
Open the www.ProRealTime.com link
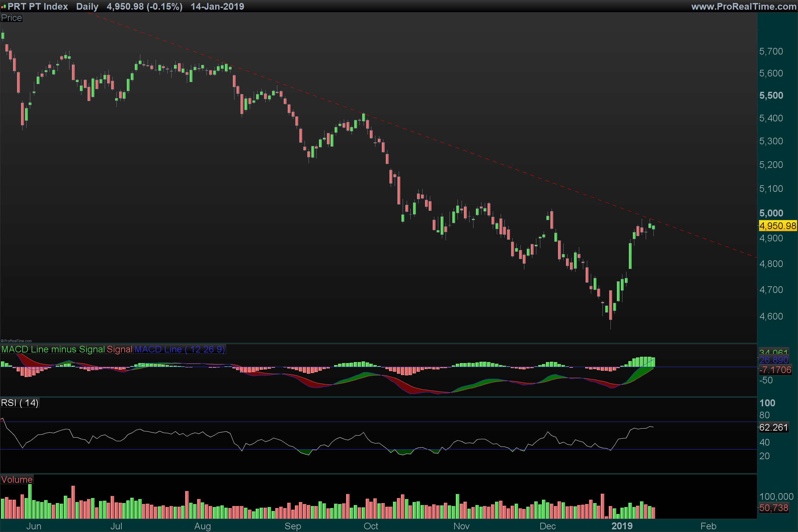743,6
